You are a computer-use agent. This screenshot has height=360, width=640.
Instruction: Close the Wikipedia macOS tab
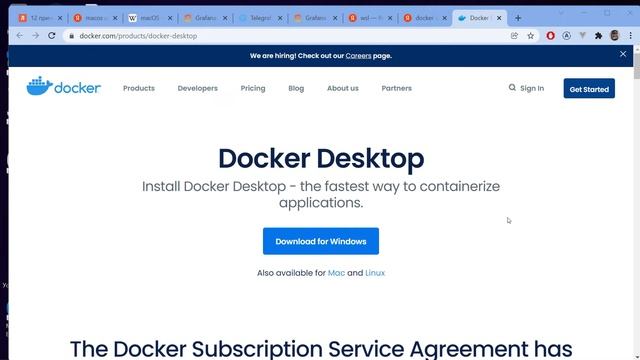[170, 18]
